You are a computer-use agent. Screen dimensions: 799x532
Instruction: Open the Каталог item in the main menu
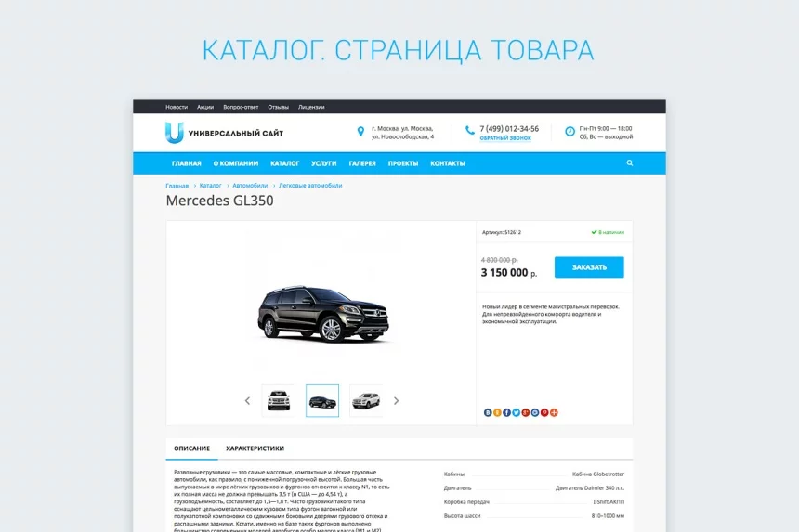pyautogui.click(x=285, y=163)
